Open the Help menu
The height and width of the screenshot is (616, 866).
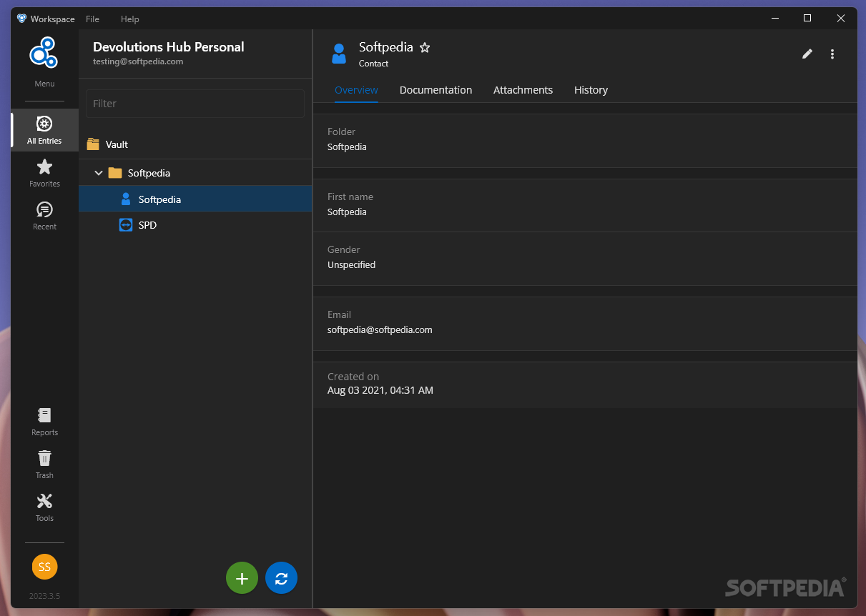point(130,19)
